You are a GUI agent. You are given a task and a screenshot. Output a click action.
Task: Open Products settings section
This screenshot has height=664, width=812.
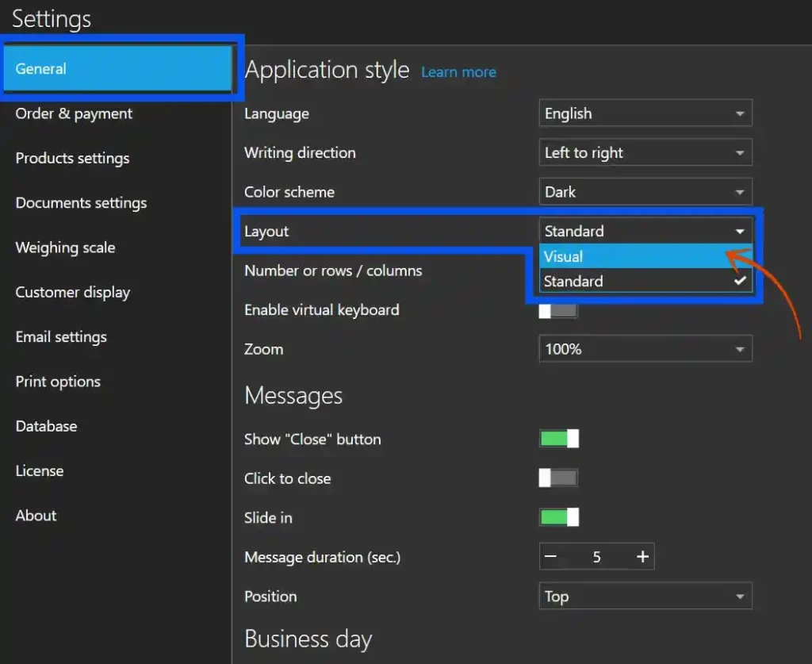coord(72,158)
